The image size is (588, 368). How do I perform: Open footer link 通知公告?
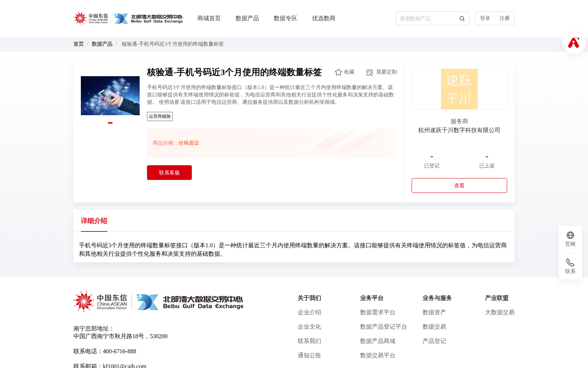[x=309, y=355]
